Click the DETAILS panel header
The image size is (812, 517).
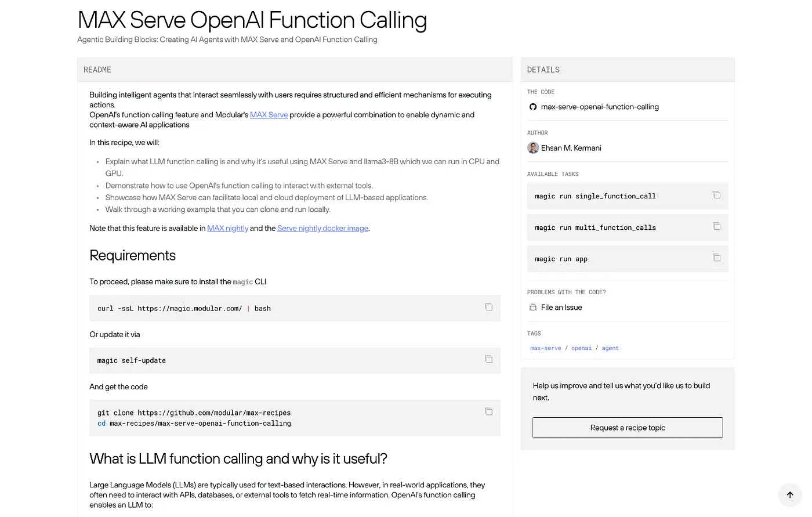tap(628, 70)
